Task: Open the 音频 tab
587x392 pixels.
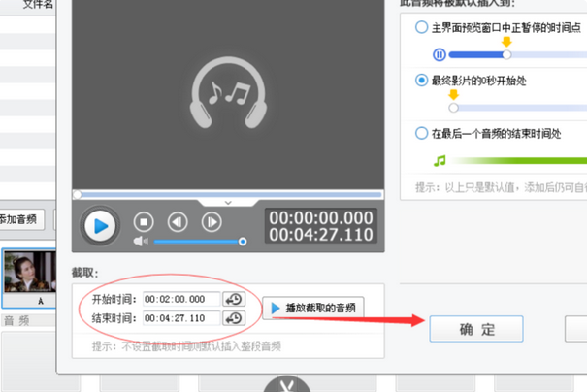Action: (x=16, y=320)
